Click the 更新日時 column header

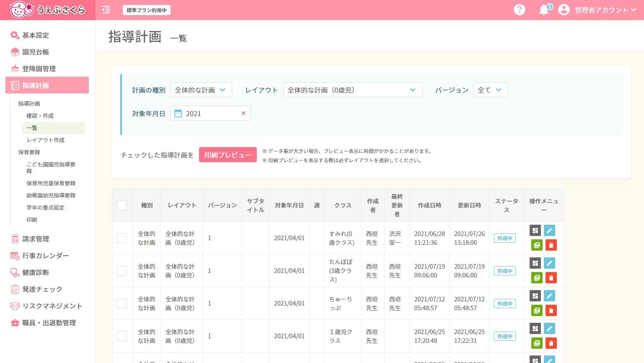pos(469,205)
